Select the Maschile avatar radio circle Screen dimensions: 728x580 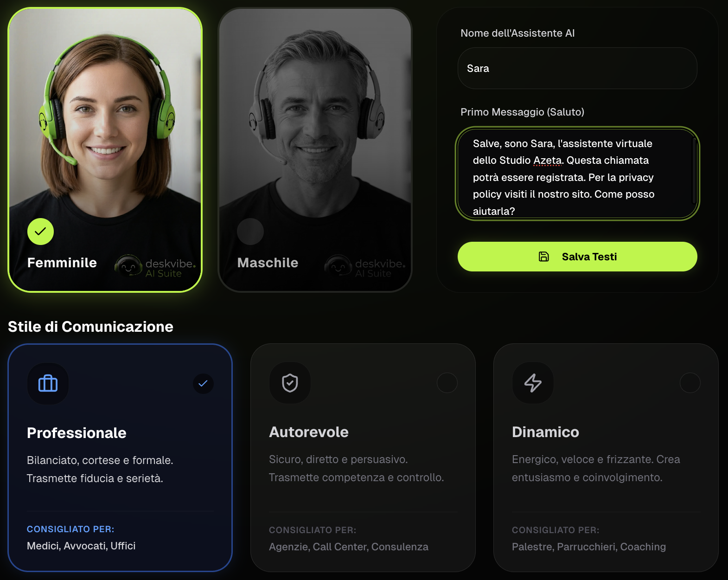click(250, 232)
